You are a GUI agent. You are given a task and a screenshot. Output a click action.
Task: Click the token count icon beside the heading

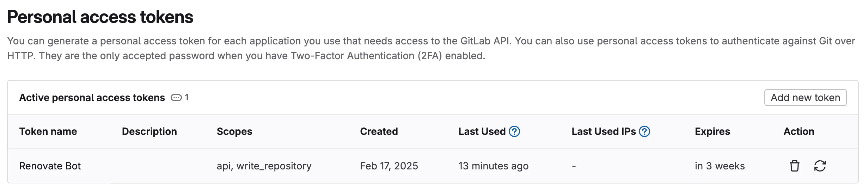point(176,98)
